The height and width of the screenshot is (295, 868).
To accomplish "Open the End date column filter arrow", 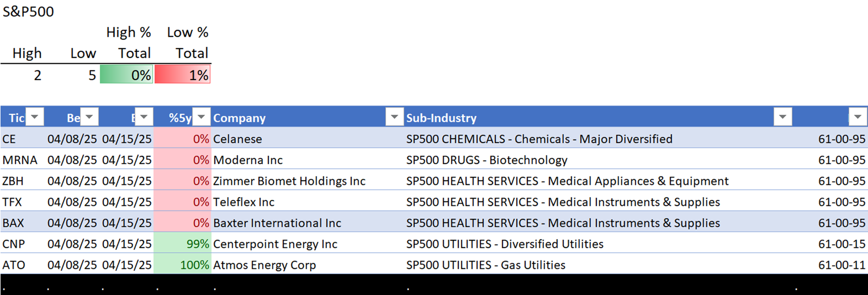I will (144, 117).
